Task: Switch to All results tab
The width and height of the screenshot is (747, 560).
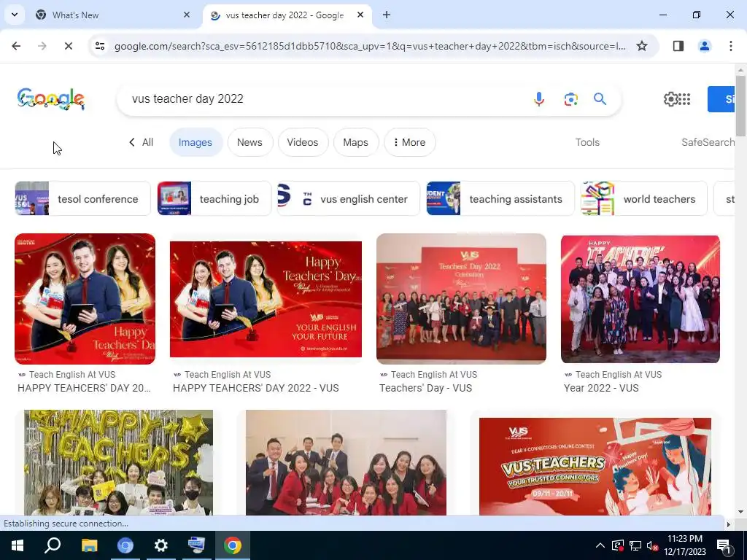Action: pyautogui.click(x=142, y=142)
